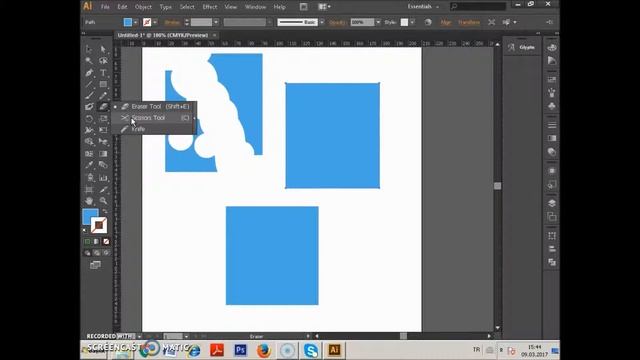Choose Eraser Tool (Shift+E) from flyout

(x=153, y=107)
